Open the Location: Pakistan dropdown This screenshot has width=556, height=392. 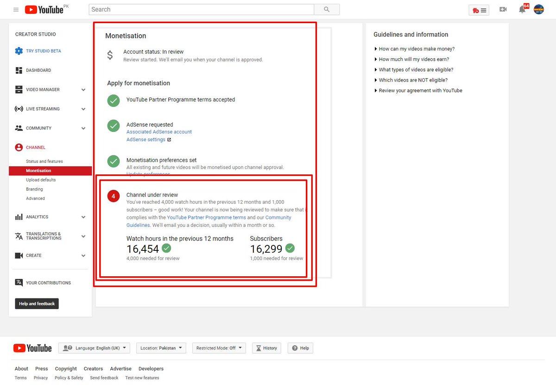(161, 348)
